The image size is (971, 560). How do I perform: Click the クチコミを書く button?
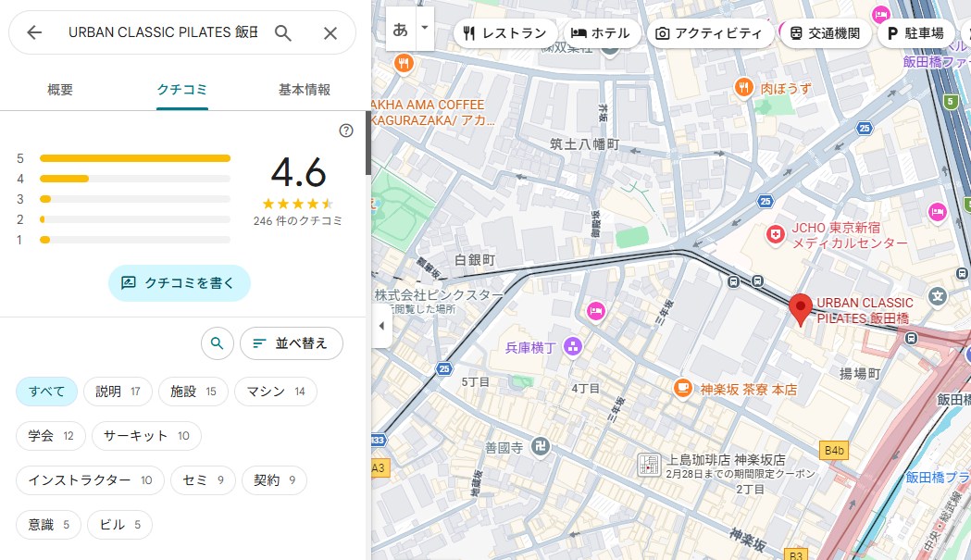pyautogui.click(x=179, y=283)
